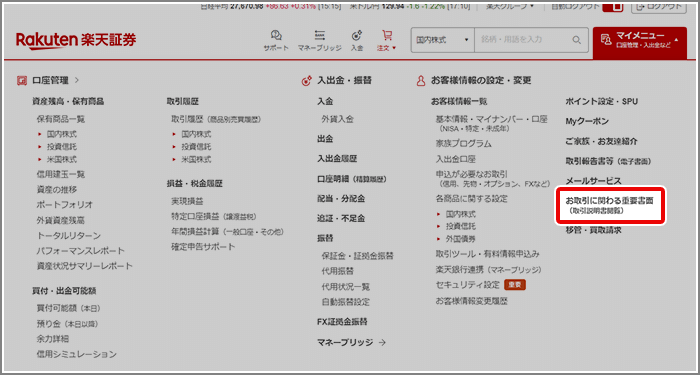Open 保証金・証拠金振替
700x375 pixels.
pyautogui.click(x=358, y=256)
